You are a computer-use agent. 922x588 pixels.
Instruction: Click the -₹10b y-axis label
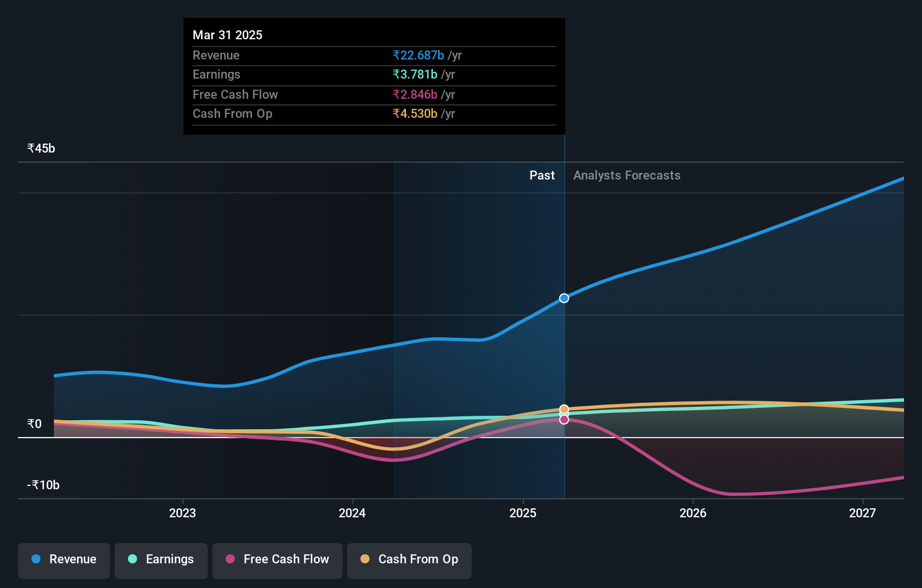tap(43, 485)
